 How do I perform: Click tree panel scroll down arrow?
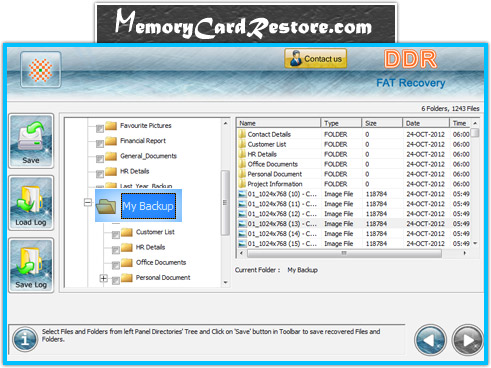pos(226,282)
